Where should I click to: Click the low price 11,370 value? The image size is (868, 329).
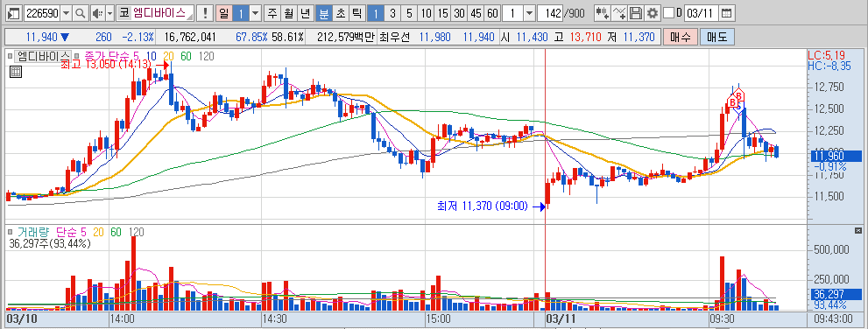639,38
